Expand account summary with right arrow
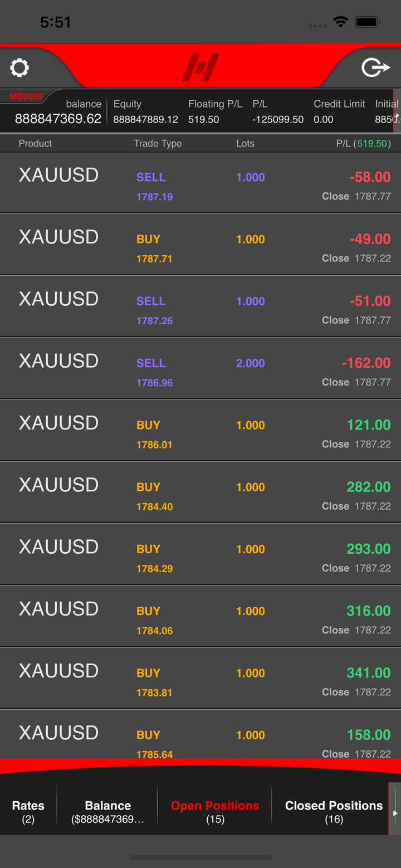The width and height of the screenshot is (401, 868). click(x=397, y=116)
